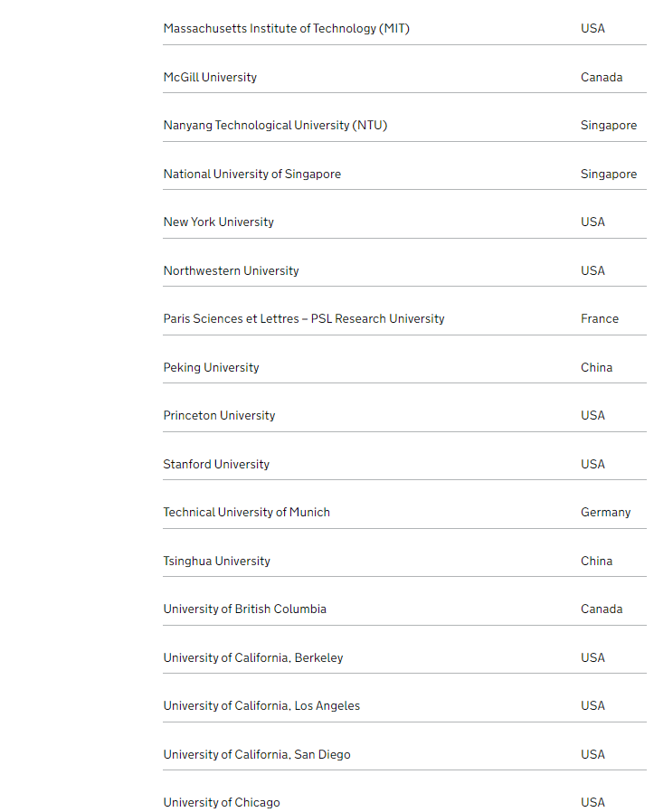Click Nanyang Technological University (NTU) text
Image resolution: width=654 pixels, height=812 pixels.
pos(275,126)
